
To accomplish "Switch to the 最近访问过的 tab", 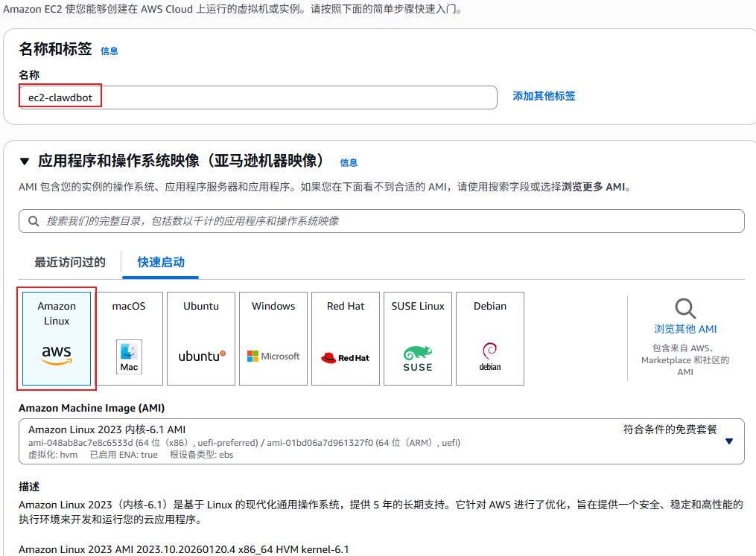I will (x=70, y=262).
